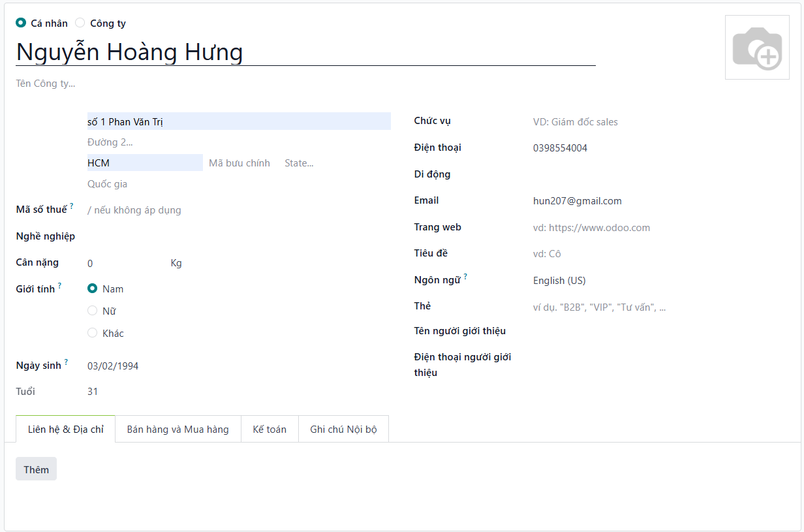Viewport: 804px width, 532px height.
Task: Click the Tên Công ty field
Action: click(x=196, y=84)
